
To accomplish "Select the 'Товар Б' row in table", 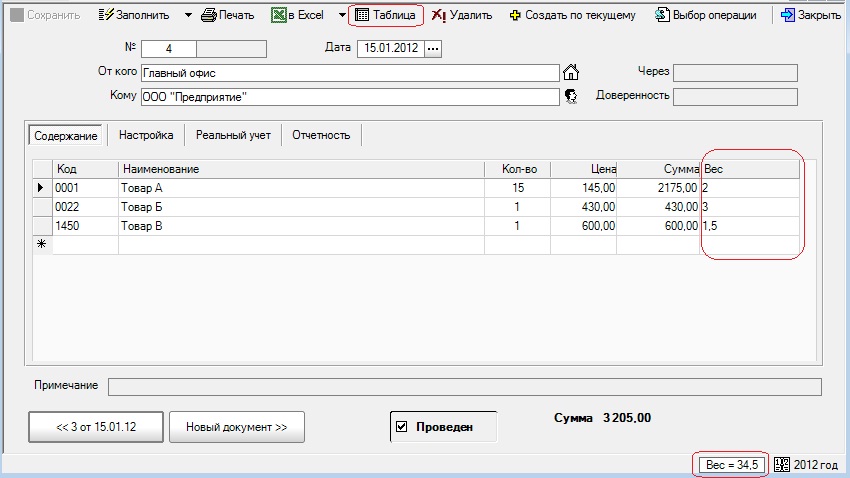I will pos(300,207).
